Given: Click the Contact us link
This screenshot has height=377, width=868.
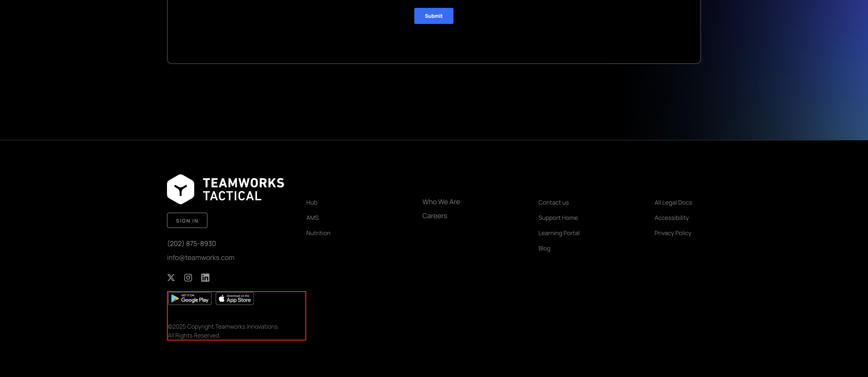Looking at the screenshot, I should pos(553,203).
